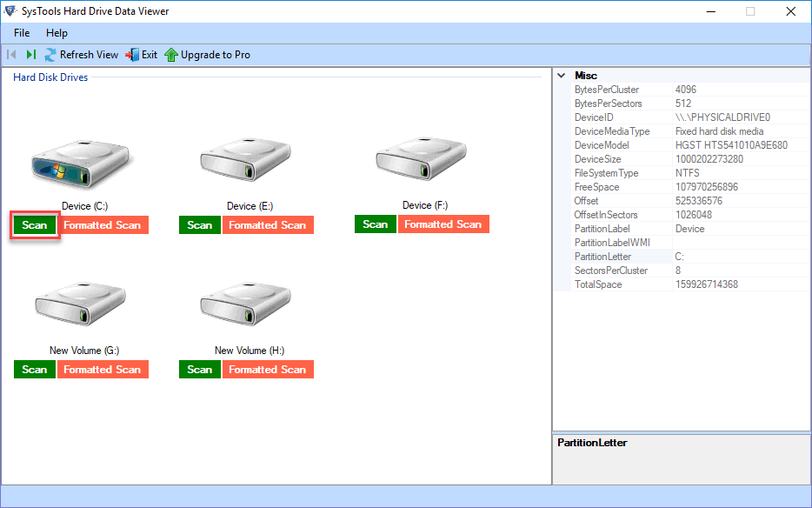Select the Offset property row
The height and width of the screenshot is (508, 812).
(691, 201)
